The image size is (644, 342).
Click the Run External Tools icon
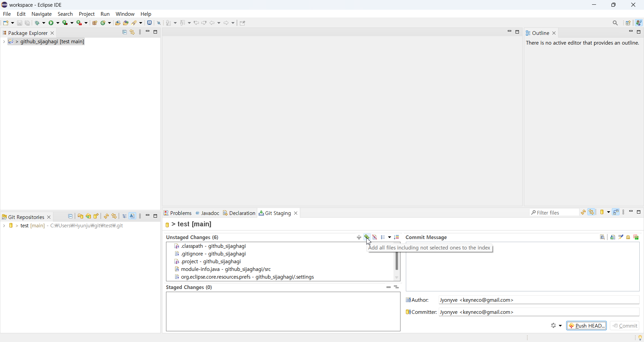pyautogui.click(x=79, y=23)
